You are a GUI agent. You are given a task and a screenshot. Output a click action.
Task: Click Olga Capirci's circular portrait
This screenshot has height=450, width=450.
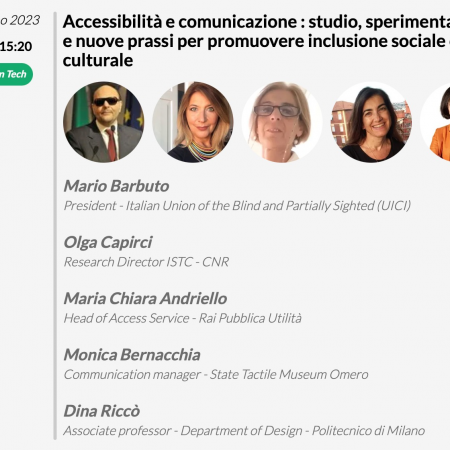tap(193, 122)
